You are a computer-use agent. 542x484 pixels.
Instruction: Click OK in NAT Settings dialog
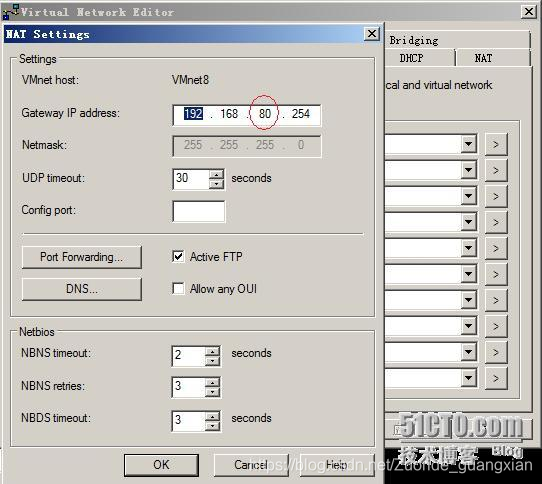coord(161,465)
